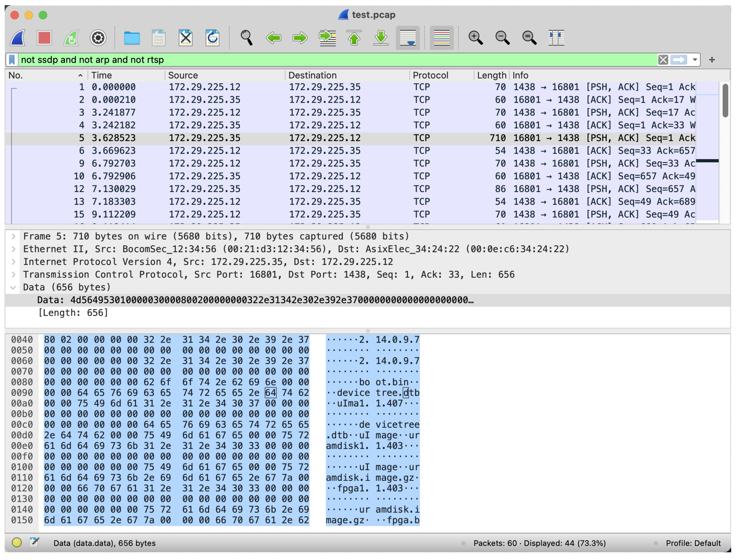Collapse the Data (656 bytes) section
This screenshot has width=737, height=560.
[x=13, y=287]
